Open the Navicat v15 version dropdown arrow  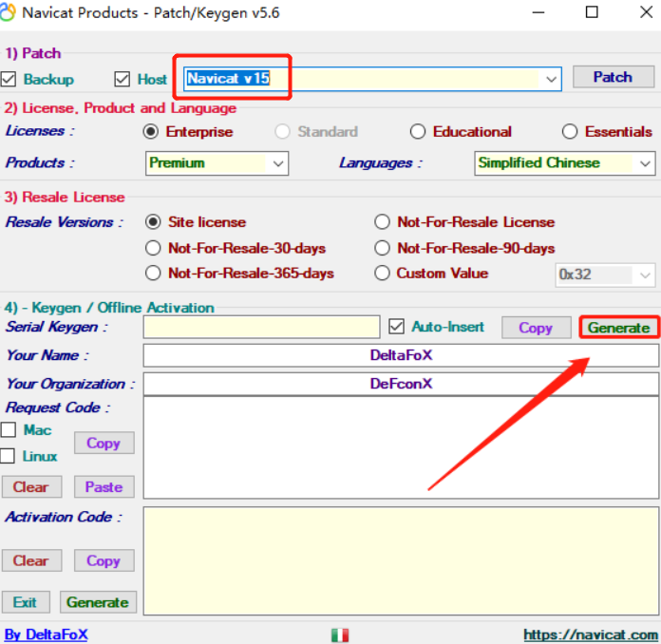coord(551,79)
